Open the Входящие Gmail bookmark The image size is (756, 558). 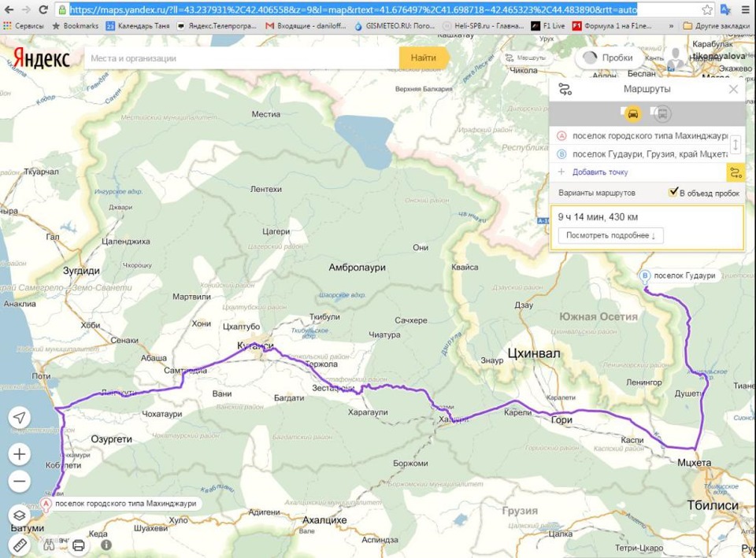coord(306,26)
